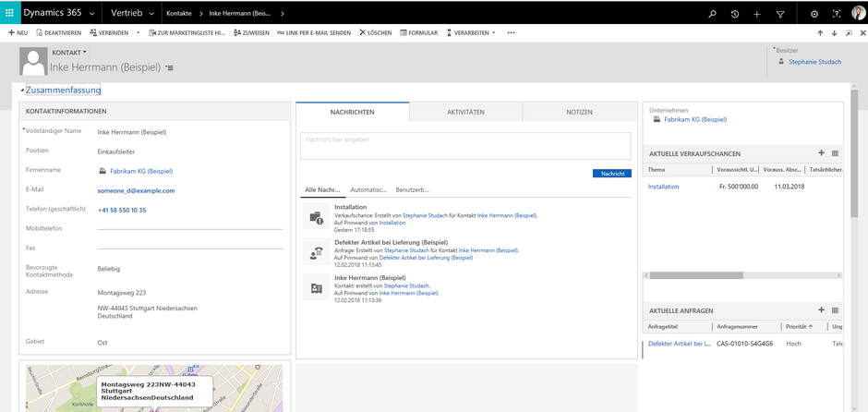Open the help question mark icon
Screen dimensions: 868x412
[x=837, y=14]
